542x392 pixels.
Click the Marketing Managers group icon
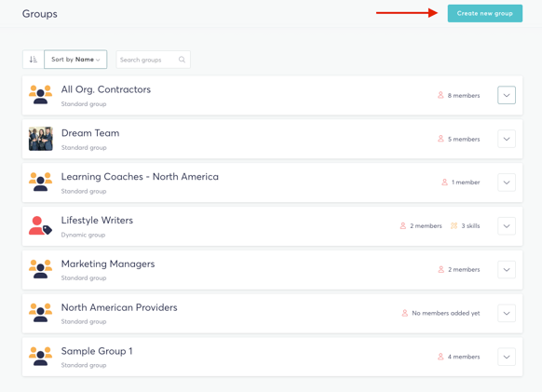point(40,269)
